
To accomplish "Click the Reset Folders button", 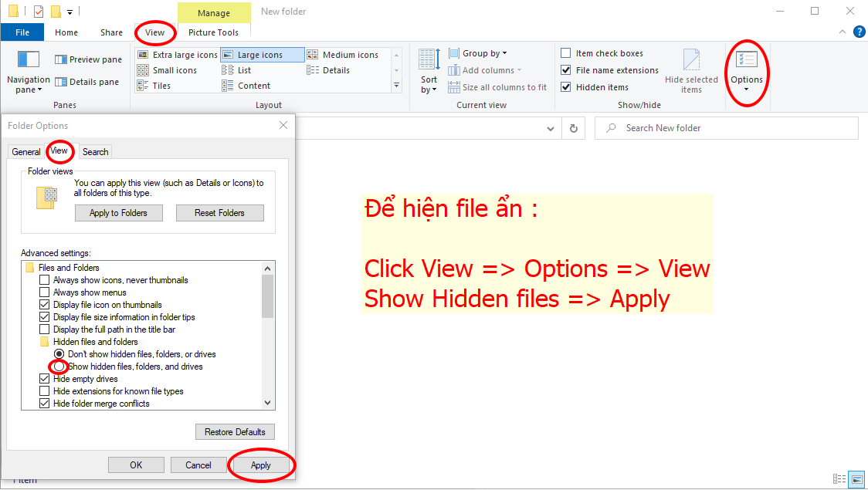I will coord(220,213).
